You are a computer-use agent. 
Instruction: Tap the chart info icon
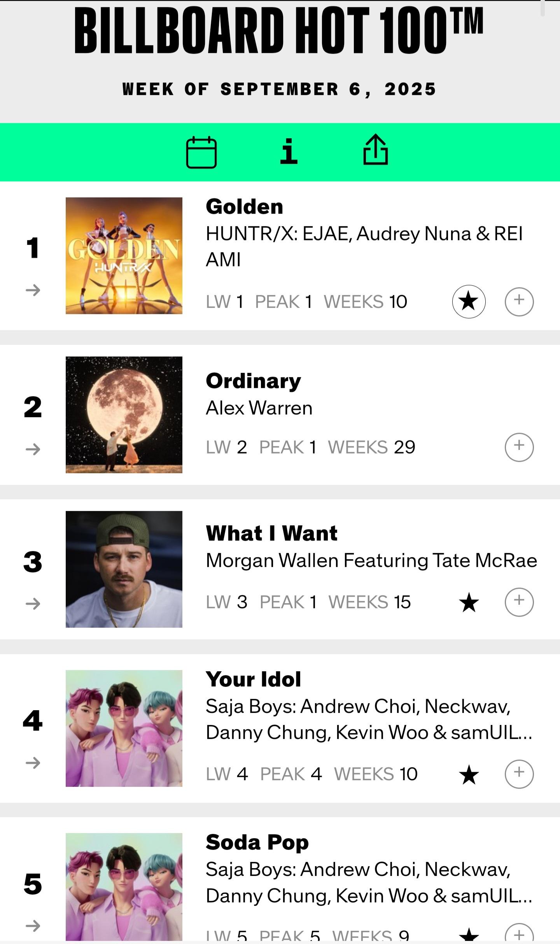(x=289, y=151)
